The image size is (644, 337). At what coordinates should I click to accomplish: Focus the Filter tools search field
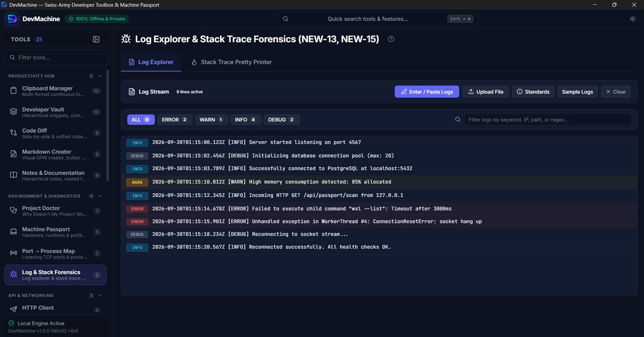coord(57,57)
